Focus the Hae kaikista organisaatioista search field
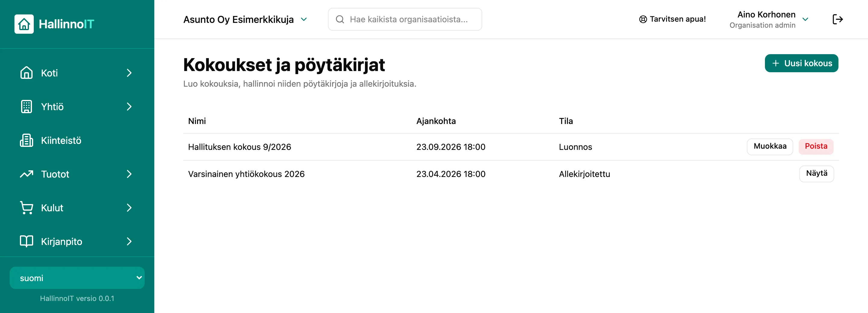The height and width of the screenshot is (313, 868). 405,19
